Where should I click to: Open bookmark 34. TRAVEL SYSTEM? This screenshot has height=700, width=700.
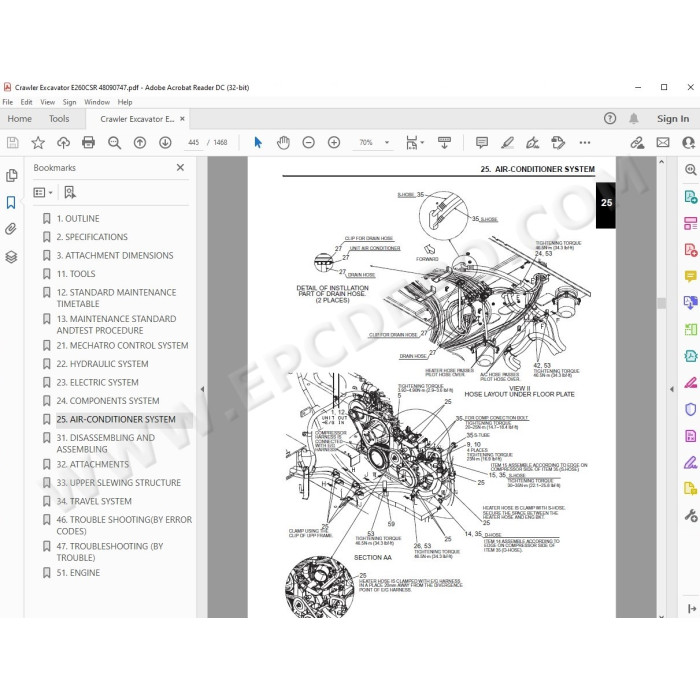94,501
